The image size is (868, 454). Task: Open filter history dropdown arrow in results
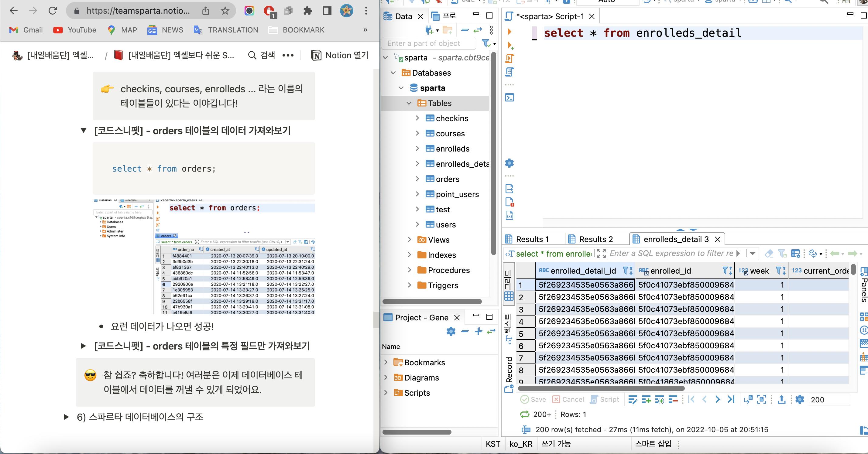[x=753, y=253]
